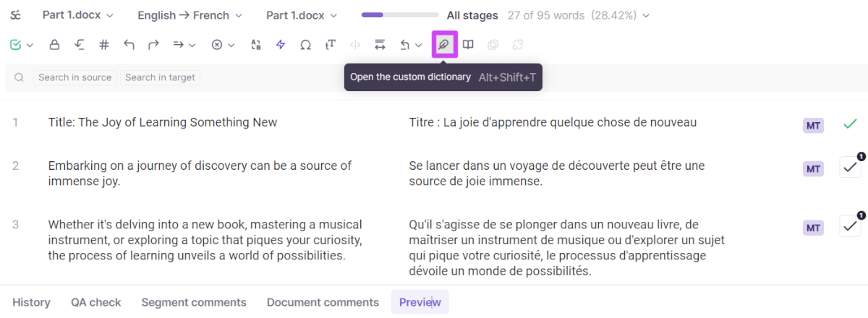Toggle confirm checkmark for segment 3
This screenshot has height=318, width=868.
(850, 226)
